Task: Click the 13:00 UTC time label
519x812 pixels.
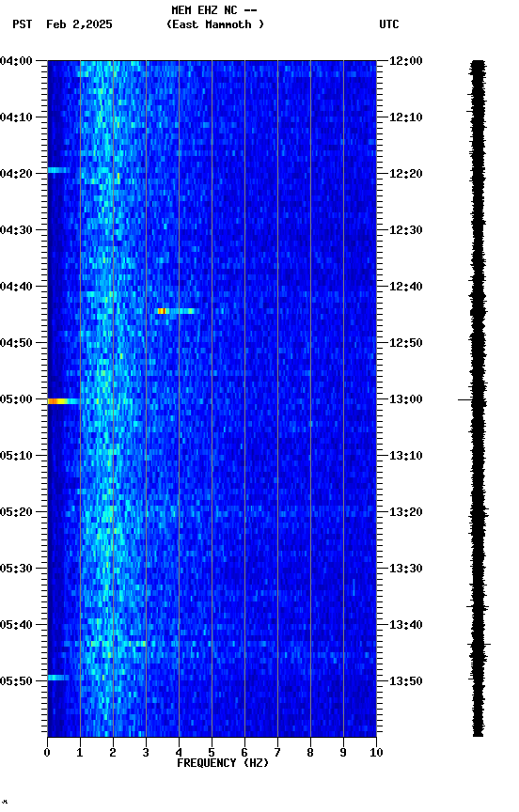Action: click(x=406, y=399)
